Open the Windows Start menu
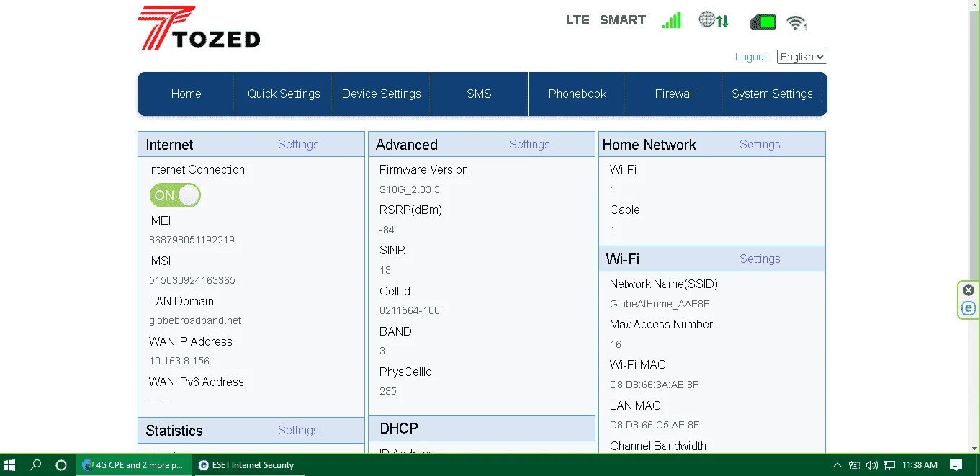Screen dimensions: 980x476 pyautogui.click(x=9, y=465)
